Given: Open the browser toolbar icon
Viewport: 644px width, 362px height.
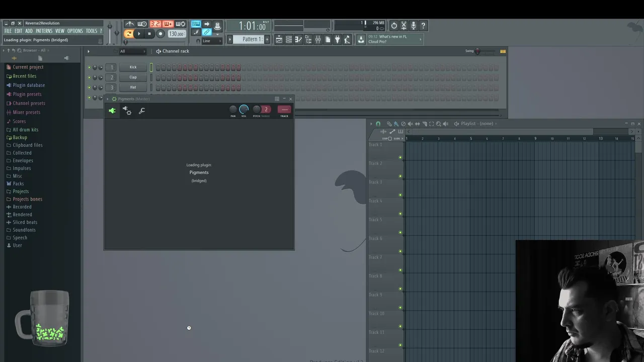Looking at the screenshot, I should (308, 39).
